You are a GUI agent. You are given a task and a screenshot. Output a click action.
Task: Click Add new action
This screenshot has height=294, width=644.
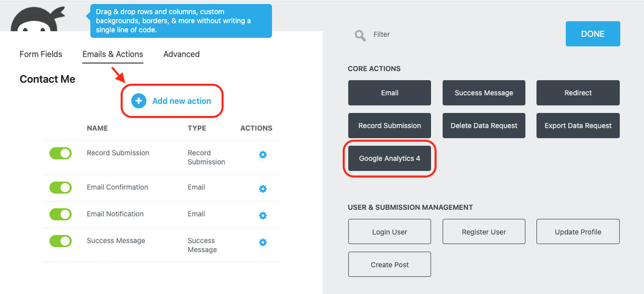coord(182,101)
